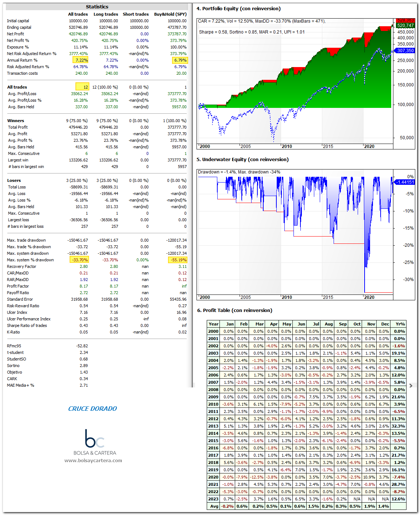Click the '6. Profit Table' heading

pos(235,310)
